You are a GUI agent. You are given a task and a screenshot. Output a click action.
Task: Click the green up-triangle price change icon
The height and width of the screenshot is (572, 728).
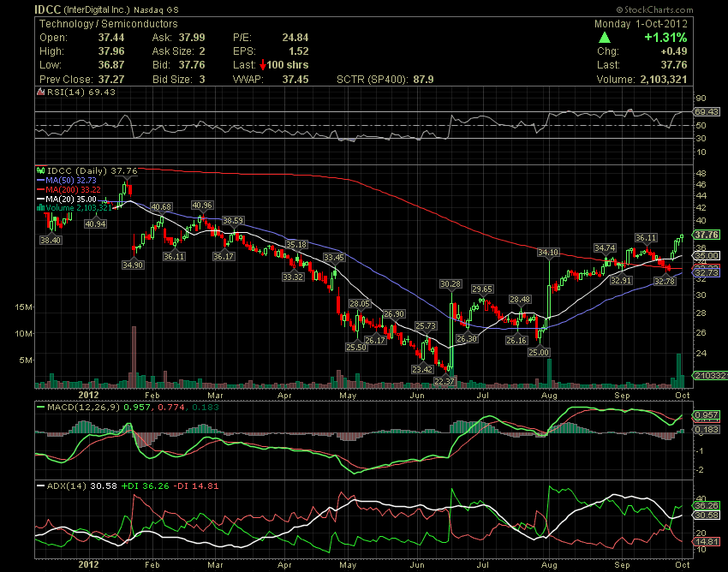pos(604,38)
